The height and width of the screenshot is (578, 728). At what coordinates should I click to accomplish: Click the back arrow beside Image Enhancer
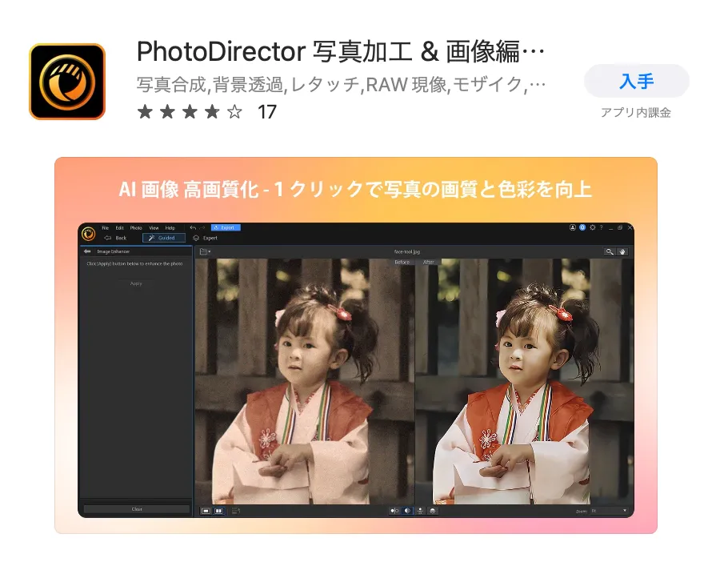[x=87, y=251]
